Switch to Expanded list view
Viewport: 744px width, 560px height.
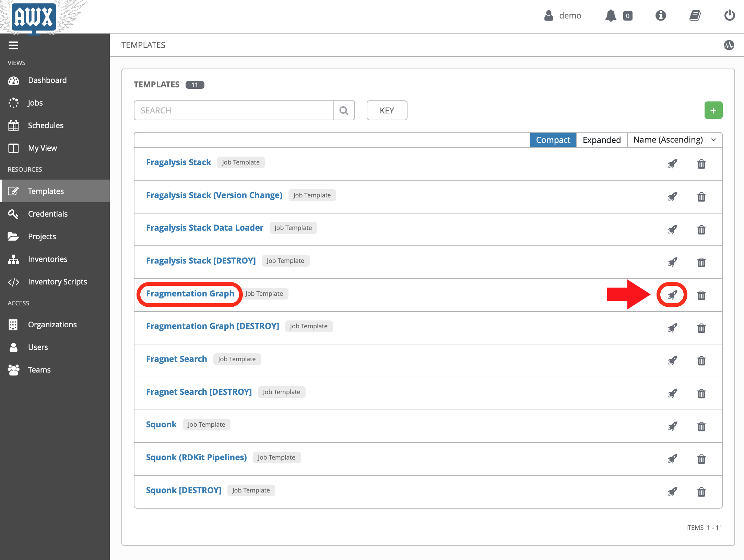tap(602, 140)
